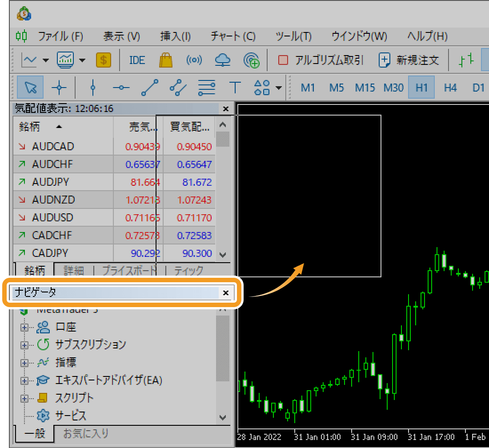Select the CADCHF symbol row
Image resolution: width=489 pixels, height=448 pixels.
114,235
